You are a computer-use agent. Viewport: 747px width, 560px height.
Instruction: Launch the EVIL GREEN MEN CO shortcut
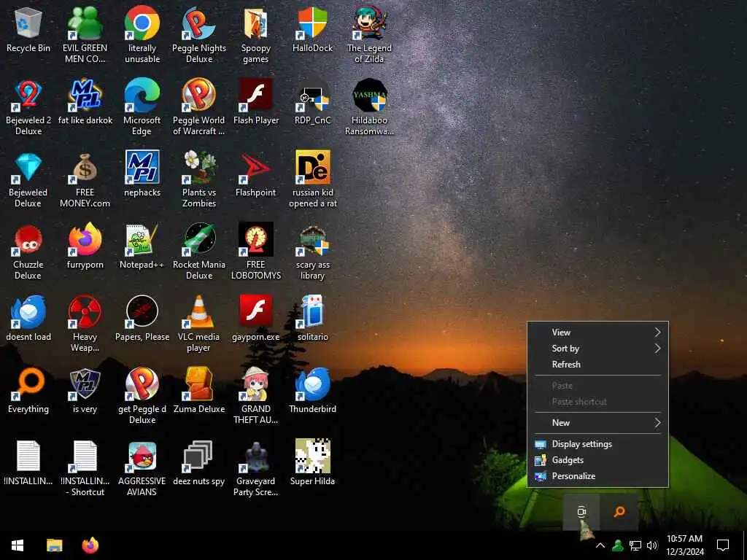pos(85,35)
